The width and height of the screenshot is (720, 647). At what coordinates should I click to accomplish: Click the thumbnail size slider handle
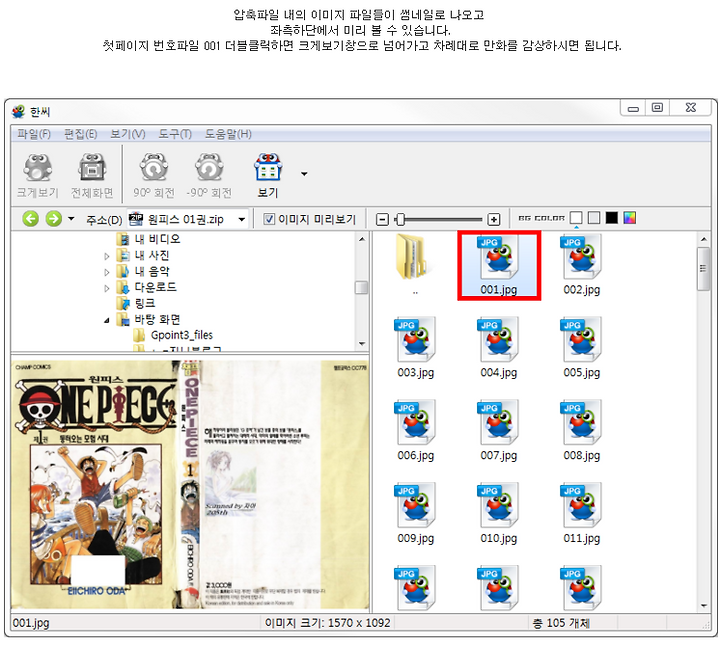(x=400, y=219)
